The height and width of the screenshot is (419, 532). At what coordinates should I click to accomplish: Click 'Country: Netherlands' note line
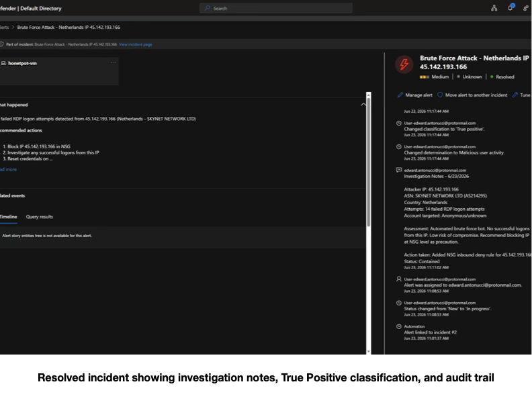pos(425,203)
